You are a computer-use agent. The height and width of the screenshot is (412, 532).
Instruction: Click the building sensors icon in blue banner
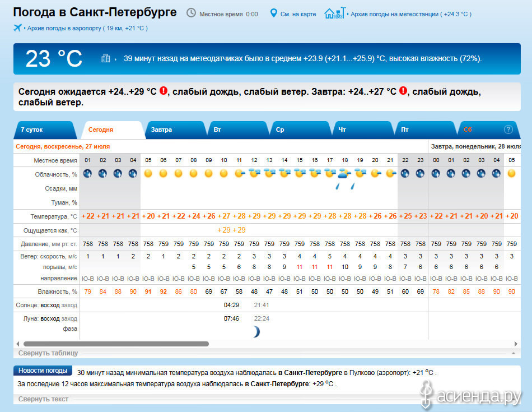pyautogui.click(x=105, y=58)
